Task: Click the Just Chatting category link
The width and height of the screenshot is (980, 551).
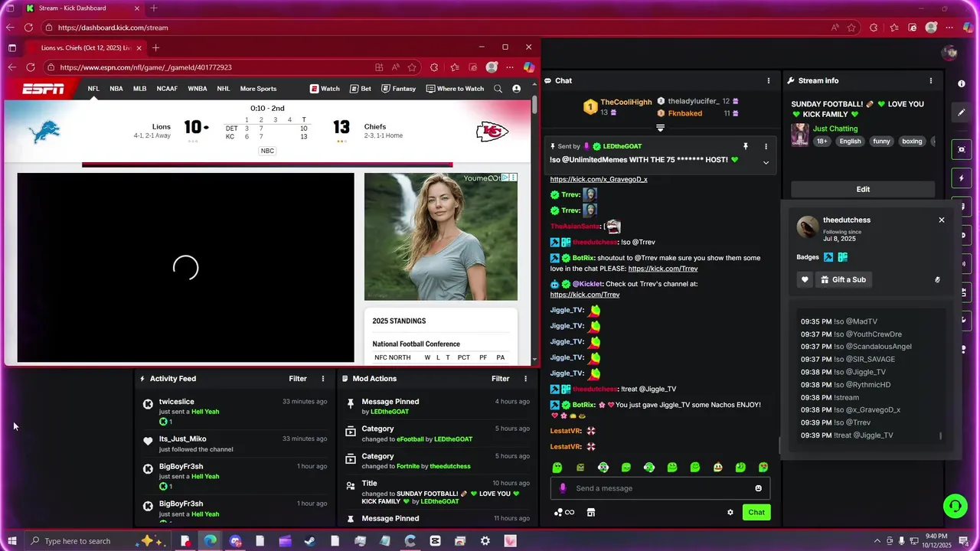Action: tap(835, 129)
